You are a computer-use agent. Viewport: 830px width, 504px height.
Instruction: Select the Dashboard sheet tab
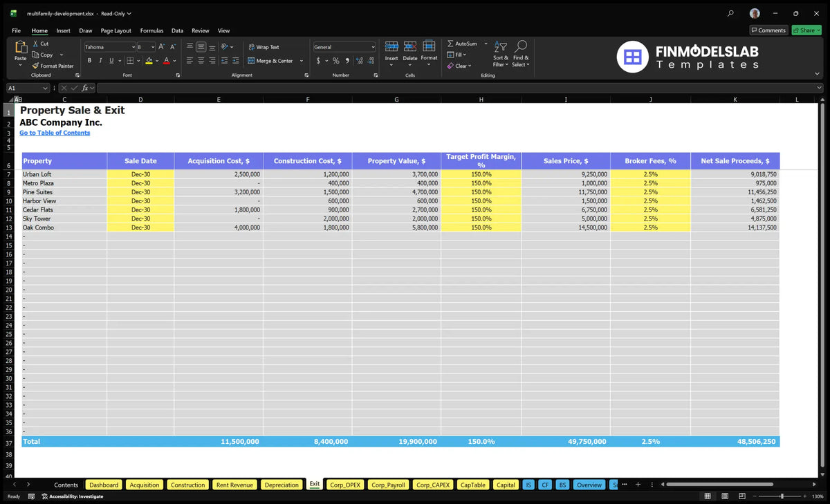(x=104, y=485)
